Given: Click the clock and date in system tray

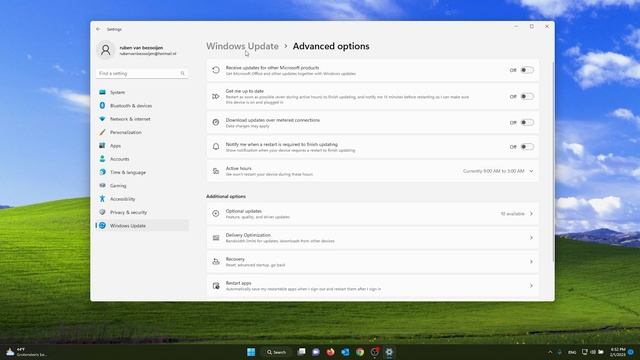Looking at the screenshot, I should pos(618,352).
